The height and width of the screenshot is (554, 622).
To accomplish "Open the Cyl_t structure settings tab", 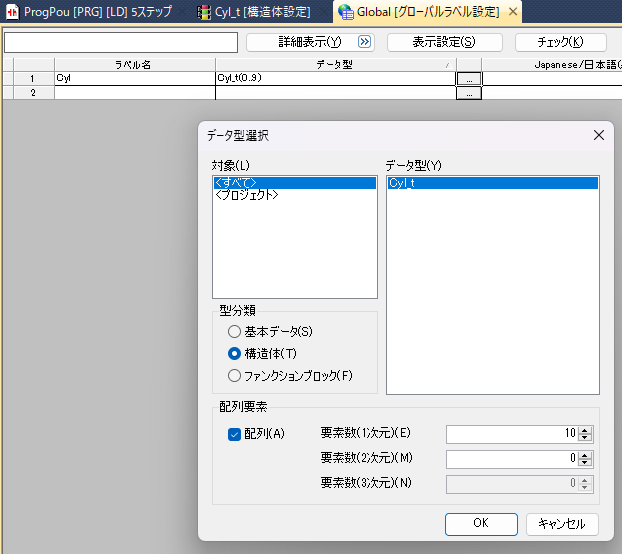I will tap(254, 12).
